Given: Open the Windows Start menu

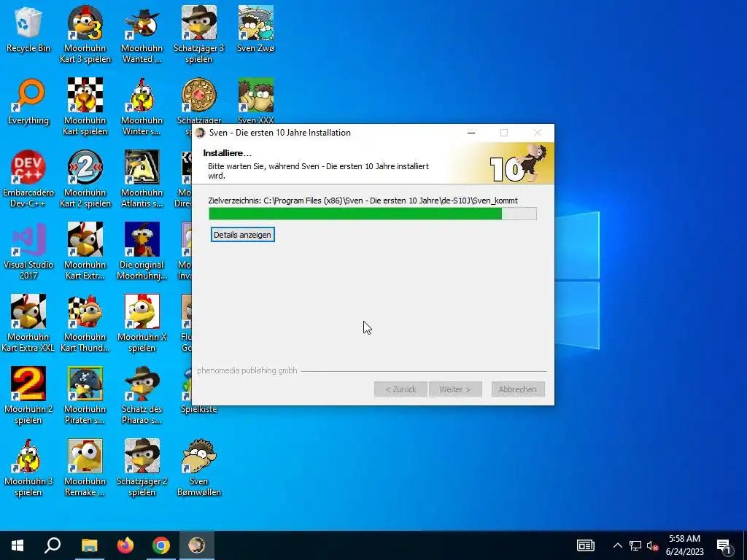Looking at the screenshot, I should 18,545.
